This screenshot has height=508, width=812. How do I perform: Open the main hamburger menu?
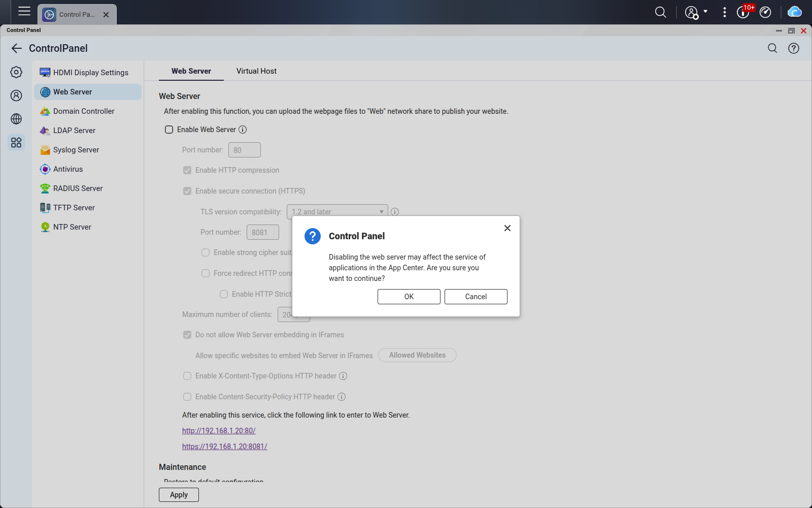(x=24, y=11)
